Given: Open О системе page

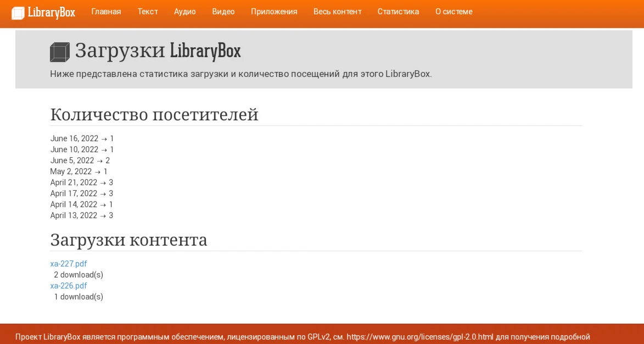Looking at the screenshot, I should (x=454, y=12).
